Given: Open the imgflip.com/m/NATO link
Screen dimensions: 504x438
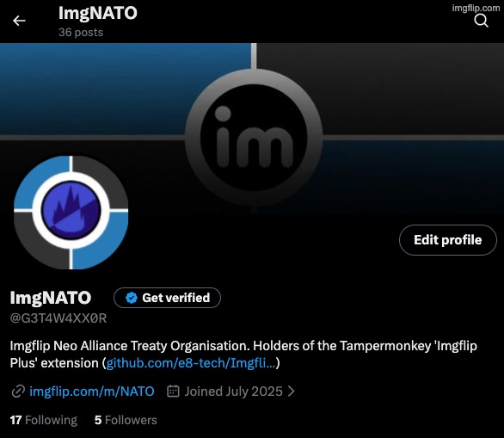Looking at the screenshot, I should pos(92,392).
